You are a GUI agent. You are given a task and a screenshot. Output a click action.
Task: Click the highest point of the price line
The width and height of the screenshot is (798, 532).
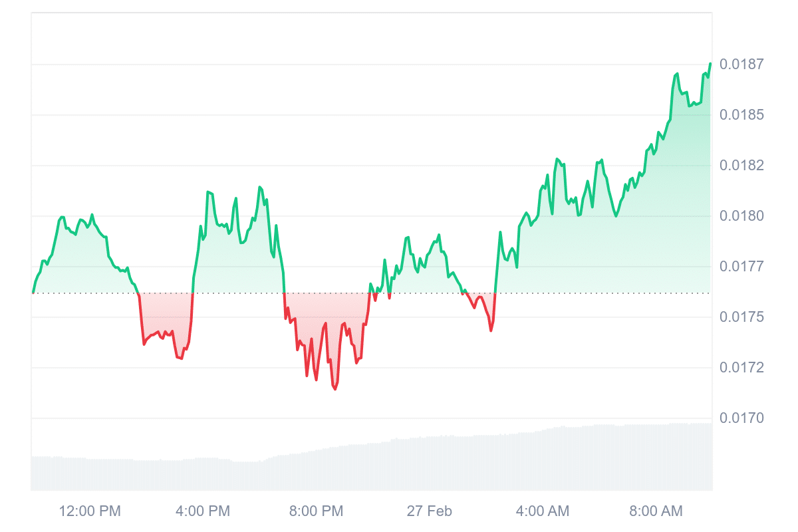pos(710,64)
